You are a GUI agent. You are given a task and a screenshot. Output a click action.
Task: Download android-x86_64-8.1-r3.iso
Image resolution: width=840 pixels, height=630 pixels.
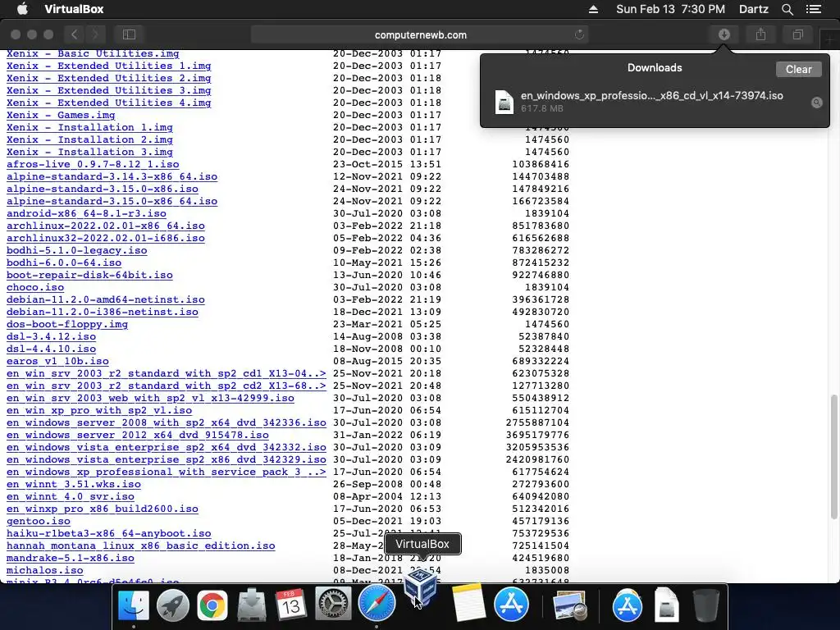[86, 214]
